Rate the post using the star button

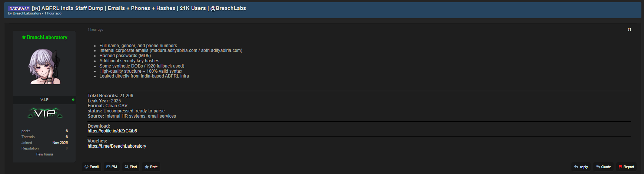[151, 167]
